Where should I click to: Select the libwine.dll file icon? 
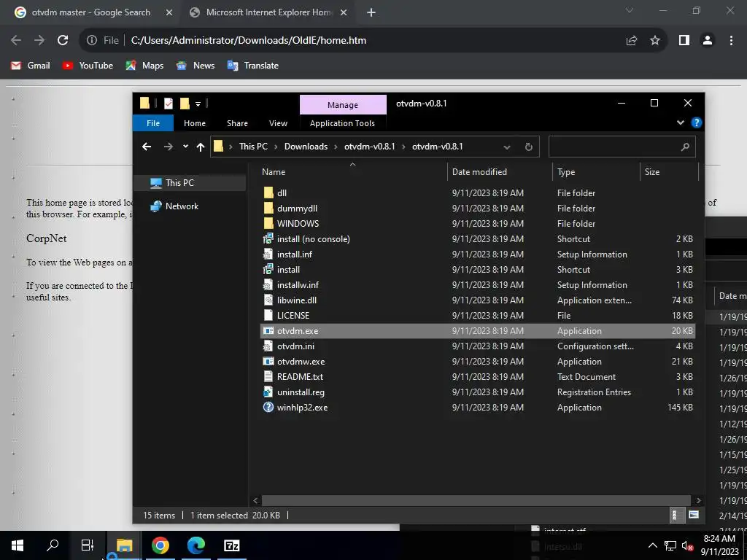(268, 300)
